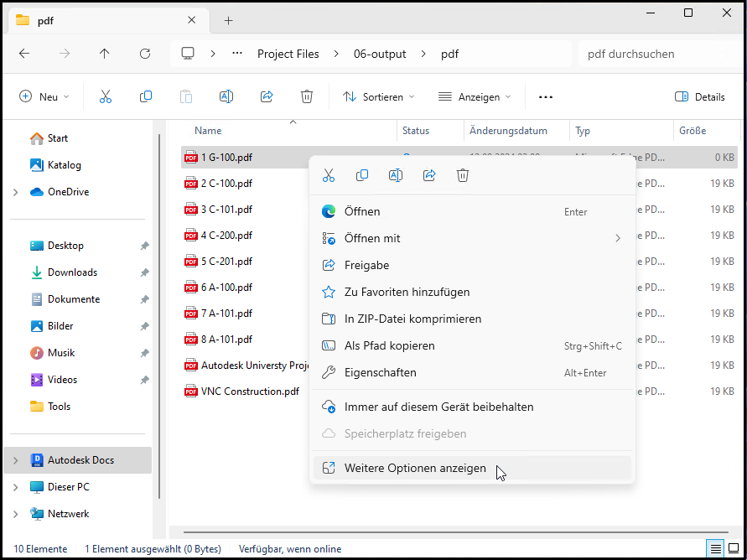The width and height of the screenshot is (747, 560).
Task: Close the pdf tab
Action: tap(191, 20)
